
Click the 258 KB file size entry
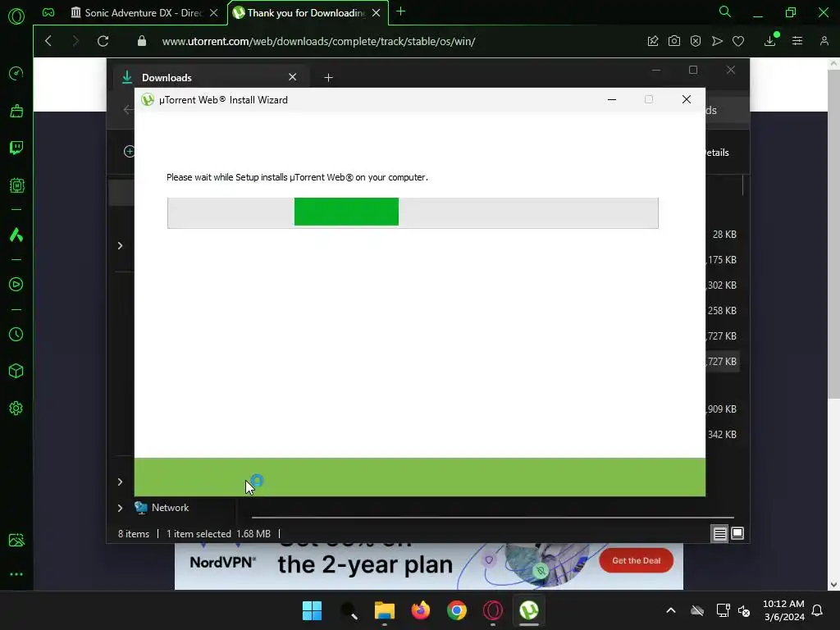coord(722,311)
